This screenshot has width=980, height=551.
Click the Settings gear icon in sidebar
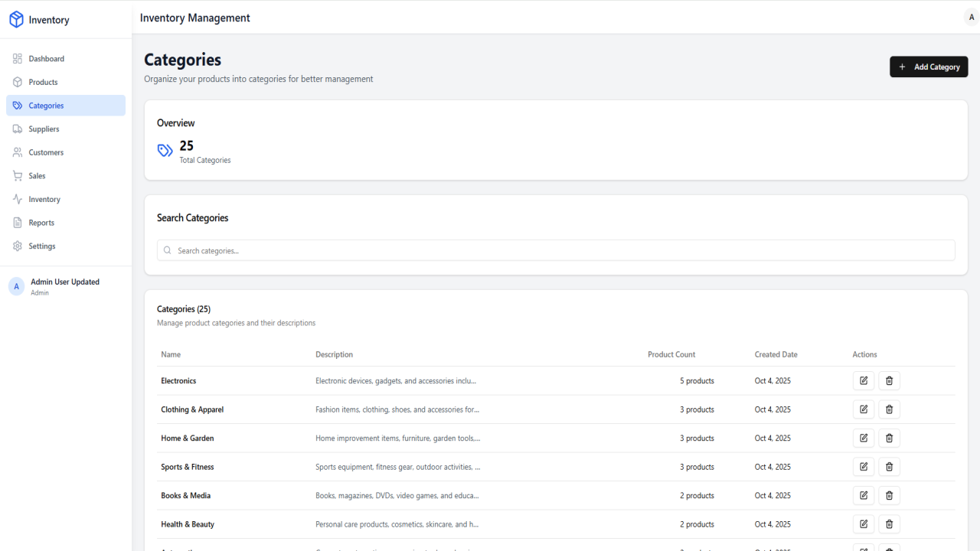pyautogui.click(x=18, y=246)
